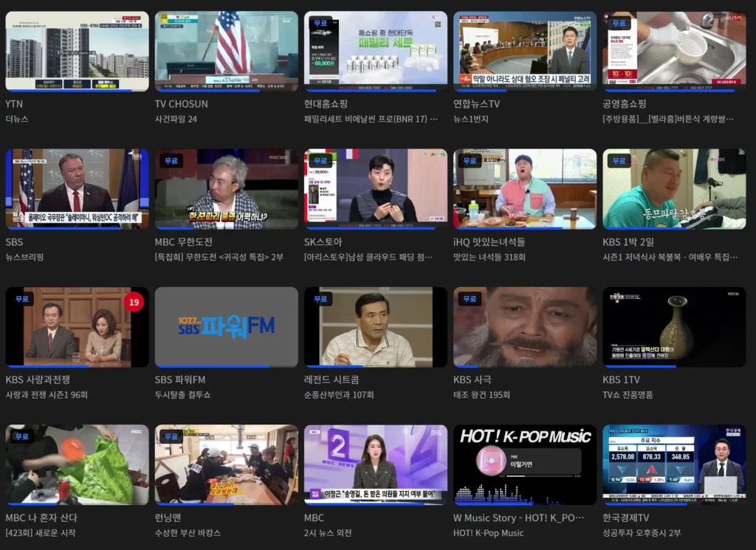This screenshot has width=756, height=550.
Task: Click the YTN channel title
Action: point(14,104)
